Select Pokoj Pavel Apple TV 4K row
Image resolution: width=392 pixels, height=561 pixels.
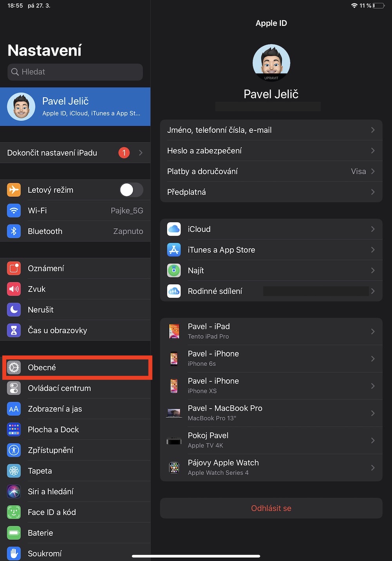pos(271,440)
